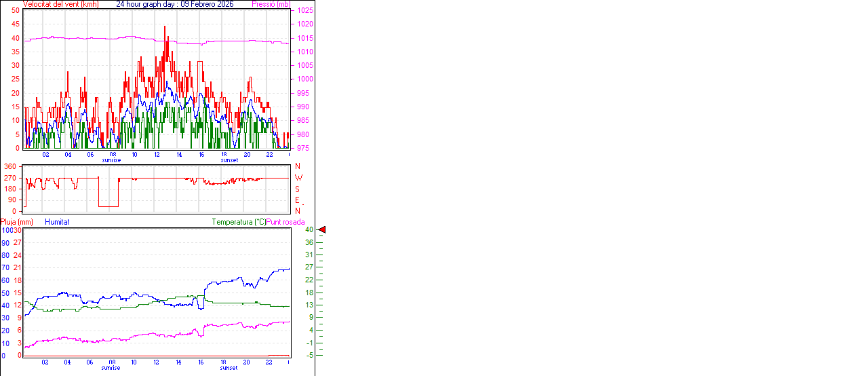Click the sunrise marker under the humidity graph
Viewport: 868px width, 376px height.
(111, 368)
